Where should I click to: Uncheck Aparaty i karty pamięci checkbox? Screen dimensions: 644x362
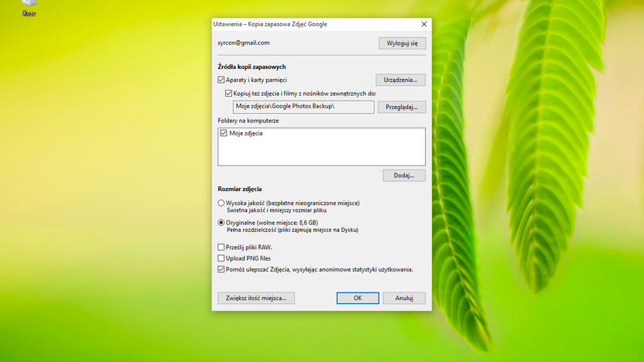221,80
